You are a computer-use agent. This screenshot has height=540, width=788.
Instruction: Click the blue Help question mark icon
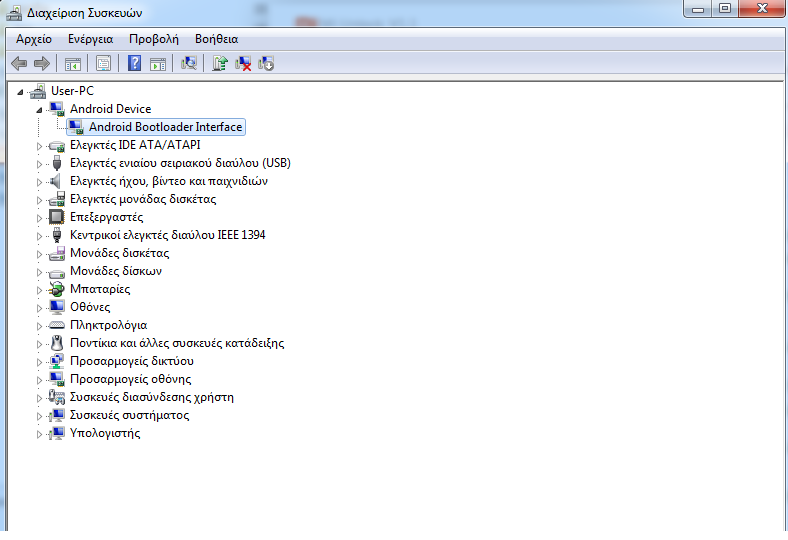point(134,63)
